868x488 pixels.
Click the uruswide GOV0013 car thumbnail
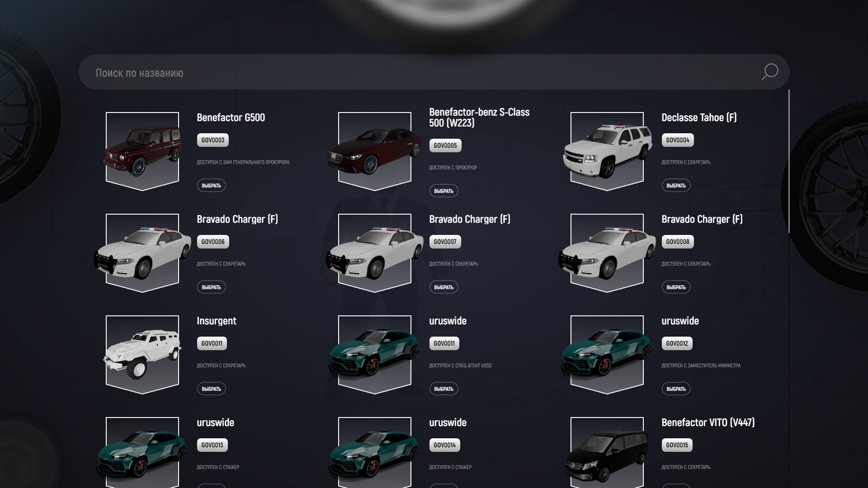(x=142, y=452)
